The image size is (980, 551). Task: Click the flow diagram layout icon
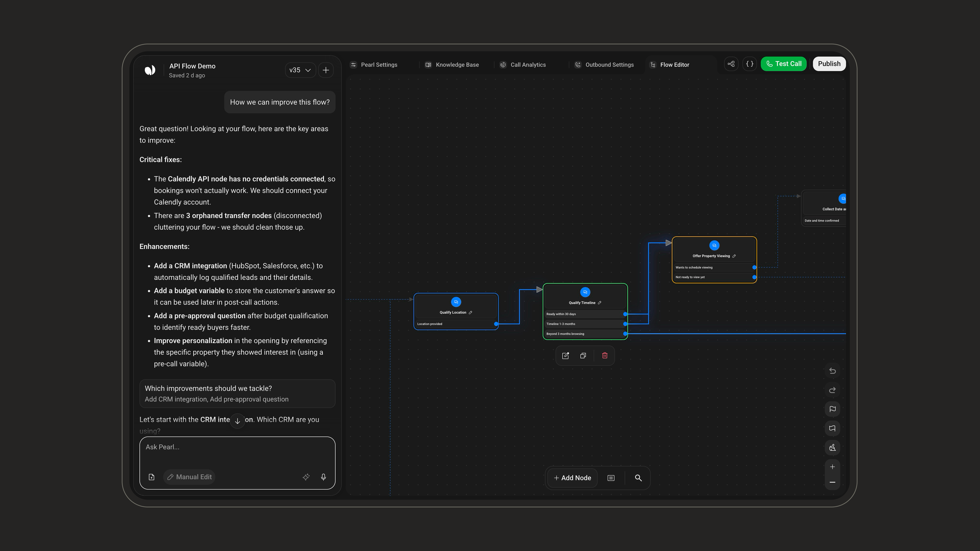pos(731,64)
